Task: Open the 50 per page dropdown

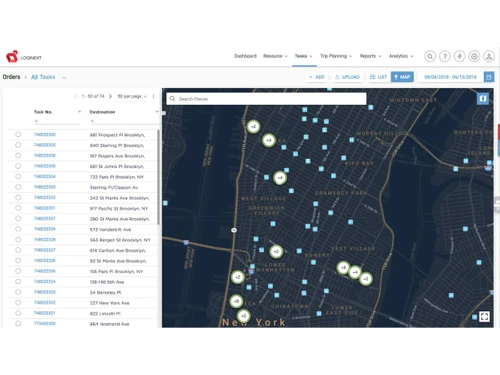Action: coord(132,96)
